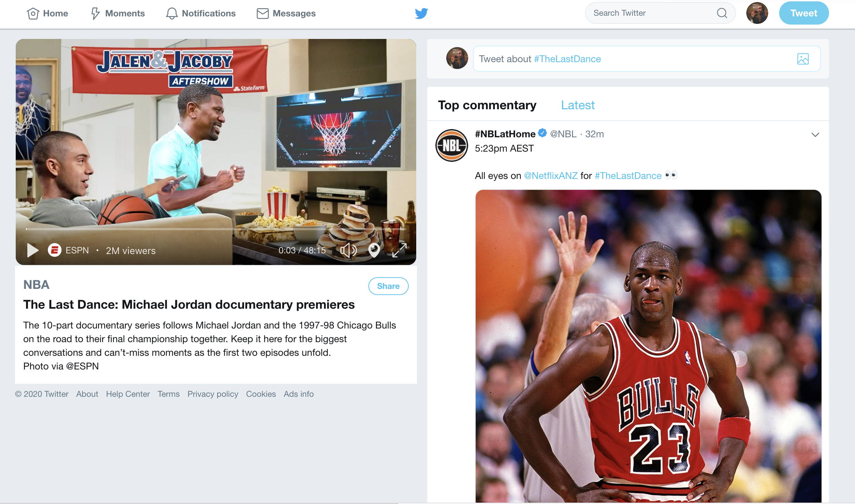Image resolution: width=855 pixels, height=504 pixels.
Task: Click the 32m tweet timestamp
Action: (594, 134)
